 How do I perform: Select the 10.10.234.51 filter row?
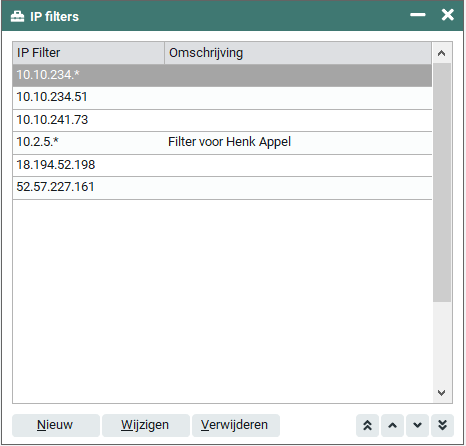click(x=222, y=98)
